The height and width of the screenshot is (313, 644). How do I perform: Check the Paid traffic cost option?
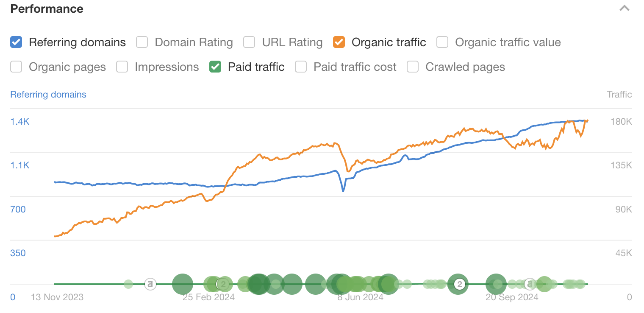click(301, 67)
